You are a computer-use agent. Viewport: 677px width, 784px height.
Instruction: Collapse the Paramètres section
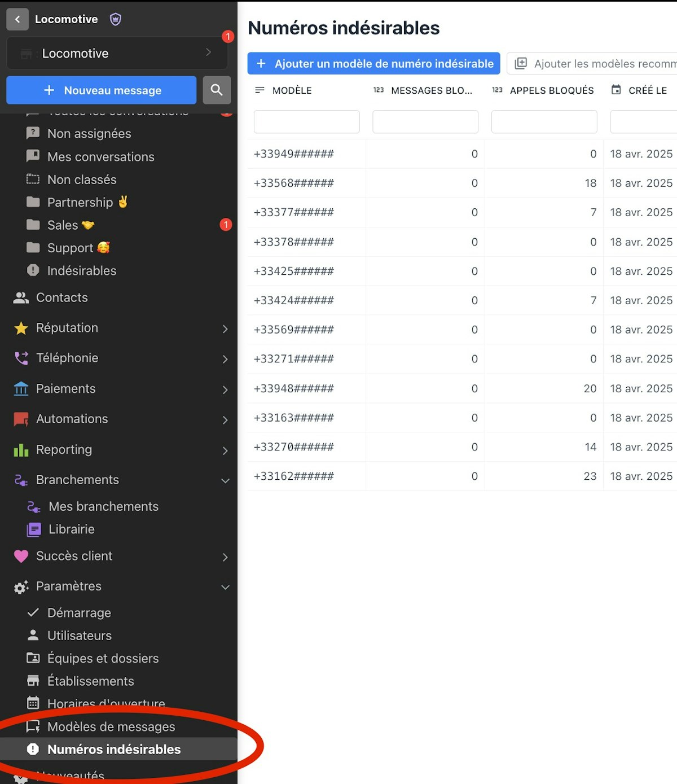(225, 587)
